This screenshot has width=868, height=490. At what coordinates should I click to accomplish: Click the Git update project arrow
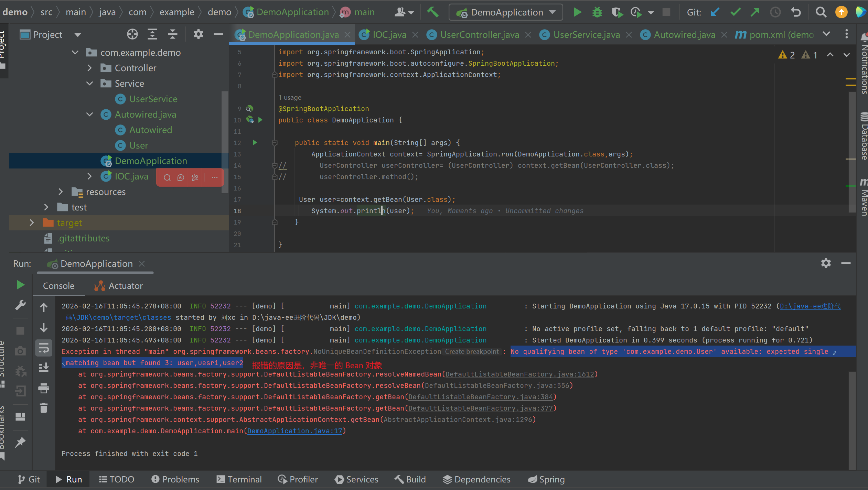pos(715,12)
